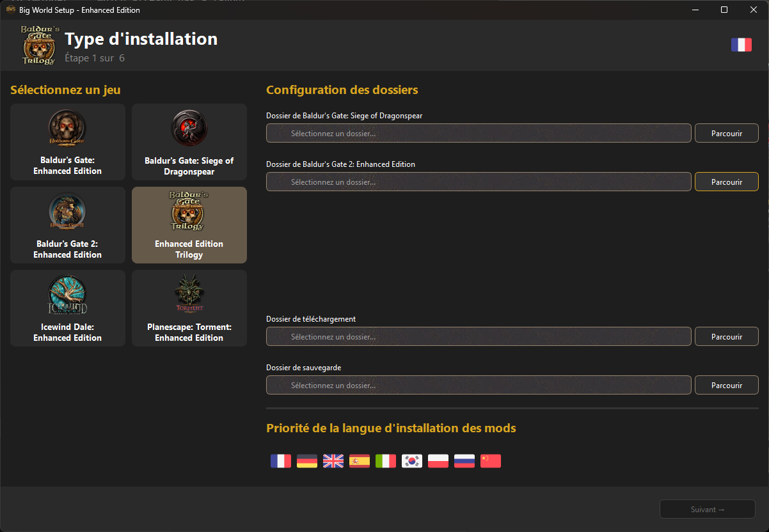Viewport: 769px width, 532px height.
Task: Browse for the sauvegarde folder
Action: click(727, 386)
